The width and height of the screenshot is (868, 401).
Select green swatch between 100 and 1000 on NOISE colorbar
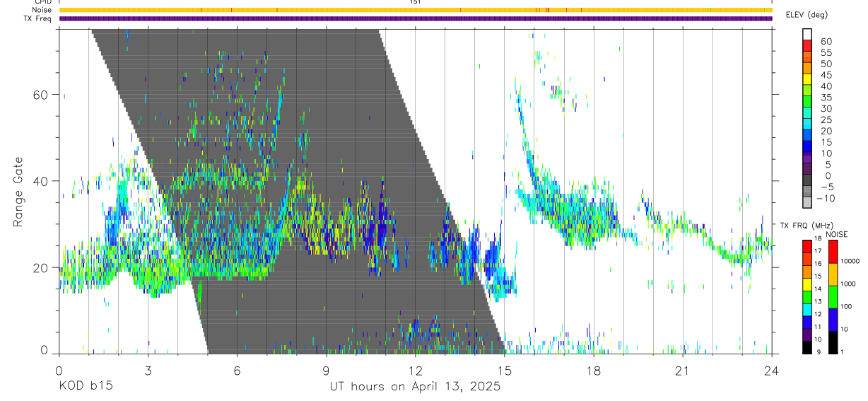833,297
